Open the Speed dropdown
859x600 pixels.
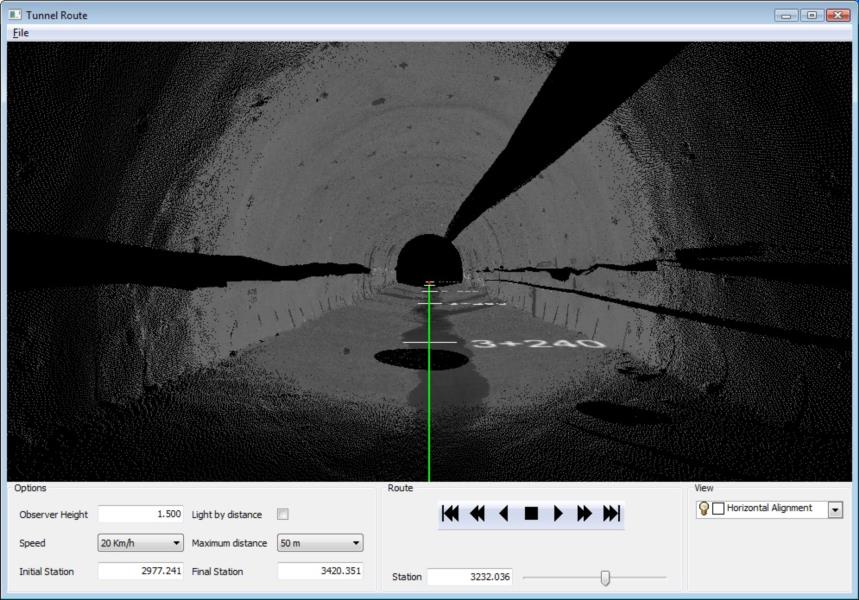pyautogui.click(x=140, y=543)
